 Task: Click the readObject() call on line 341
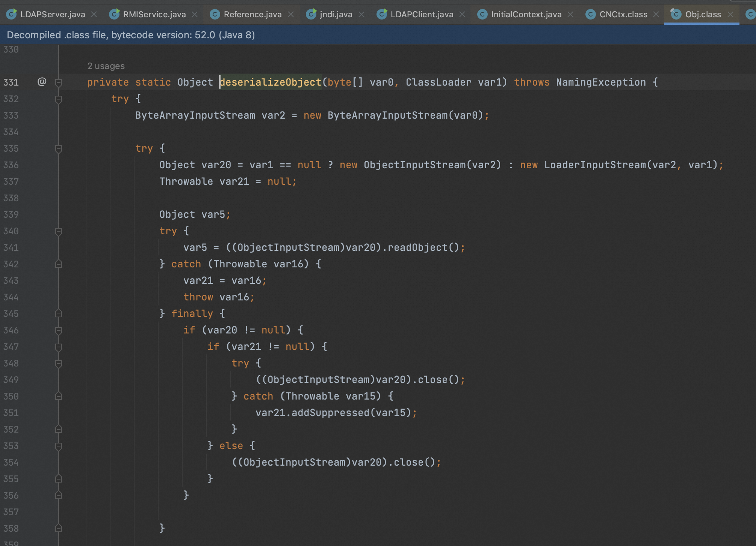[423, 247]
